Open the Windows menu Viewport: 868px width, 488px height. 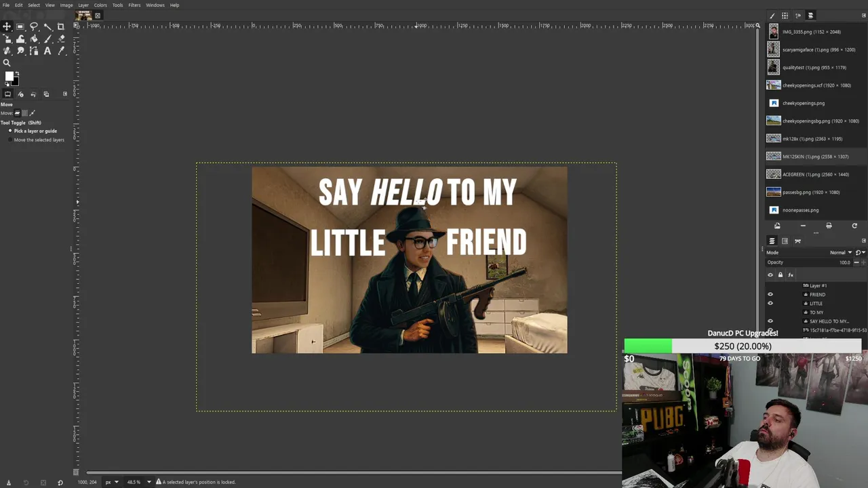tap(155, 5)
